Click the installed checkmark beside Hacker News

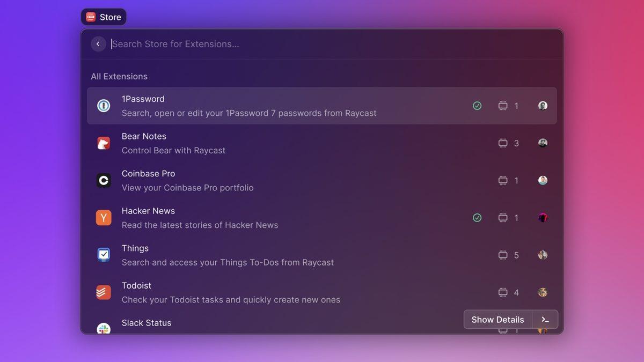pos(477,218)
